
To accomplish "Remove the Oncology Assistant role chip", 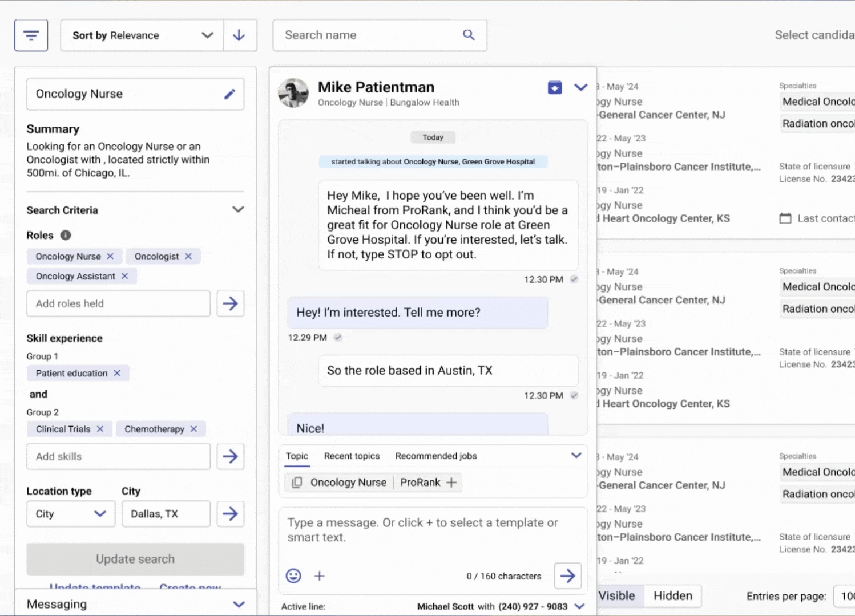I will [124, 276].
